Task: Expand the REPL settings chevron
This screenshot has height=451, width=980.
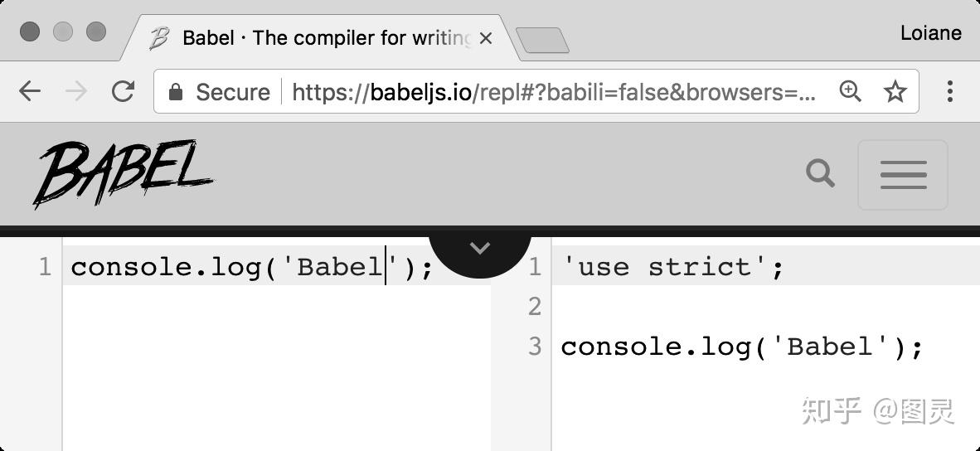Action: click(x=480, y=248)
